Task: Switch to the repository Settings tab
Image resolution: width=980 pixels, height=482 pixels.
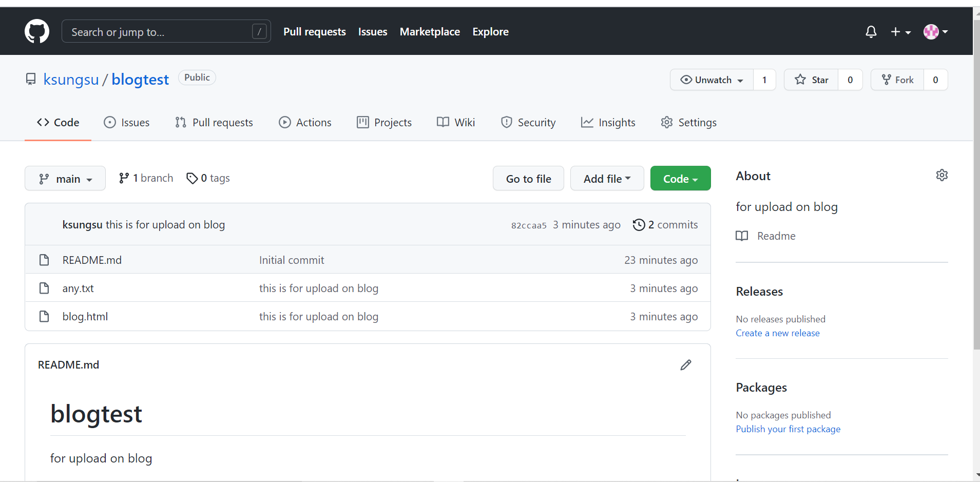Action: pos(689,123)
